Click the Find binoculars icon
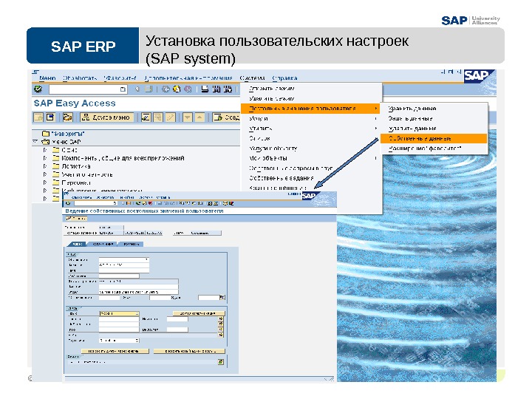Image resolution: width=532 pixels, height=399 pixels. tap(216, 89)
